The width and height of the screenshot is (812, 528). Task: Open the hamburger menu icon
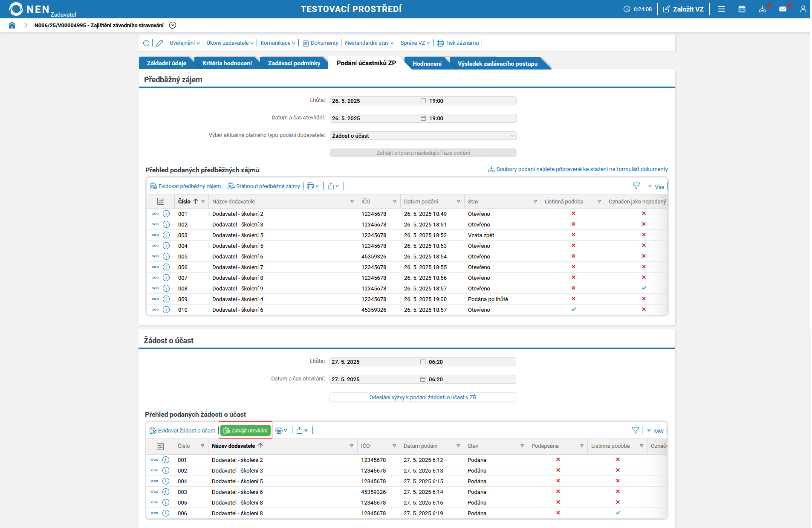click(x=721, y=9)
